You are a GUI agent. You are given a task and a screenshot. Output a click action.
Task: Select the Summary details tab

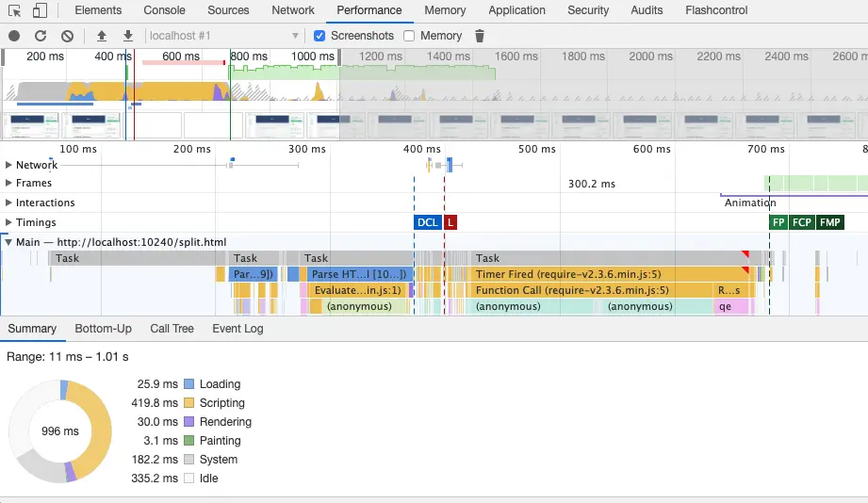[x=32, y=329]
